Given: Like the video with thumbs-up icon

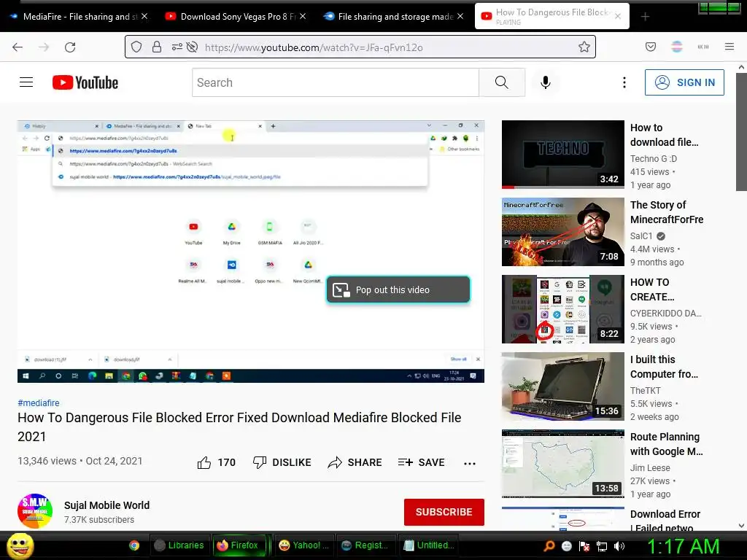Looking at the screenshot, I should tap(204, 462).
